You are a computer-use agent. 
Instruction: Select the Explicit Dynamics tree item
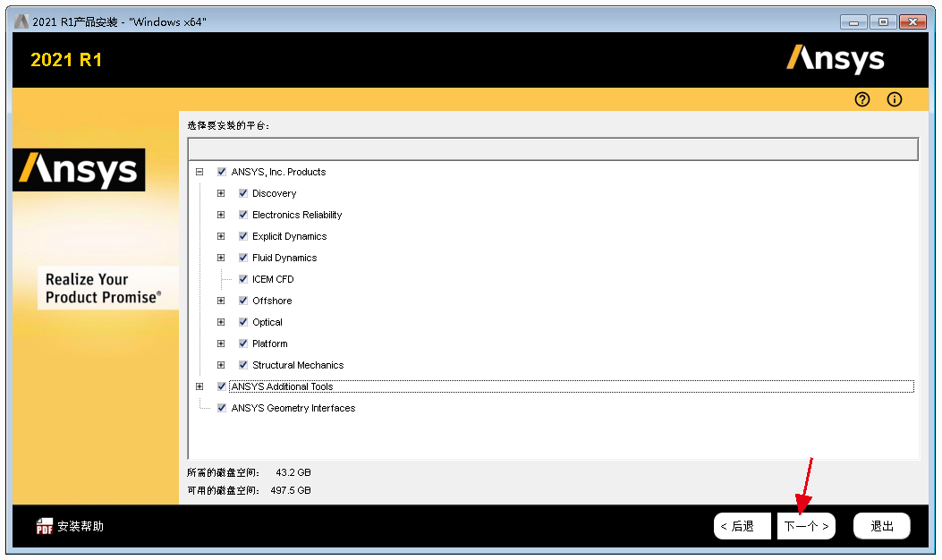(x=289, y=236)
